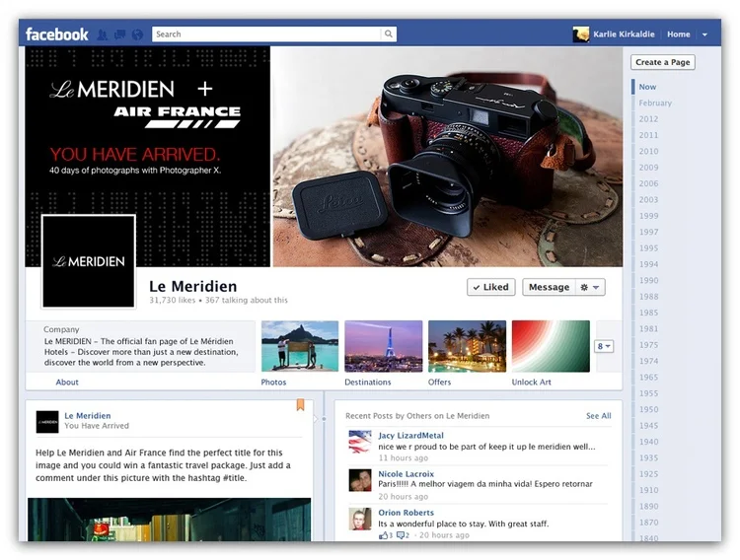Jump to 2009 in the timeline

pyautogui.click(x=648, y=167)
